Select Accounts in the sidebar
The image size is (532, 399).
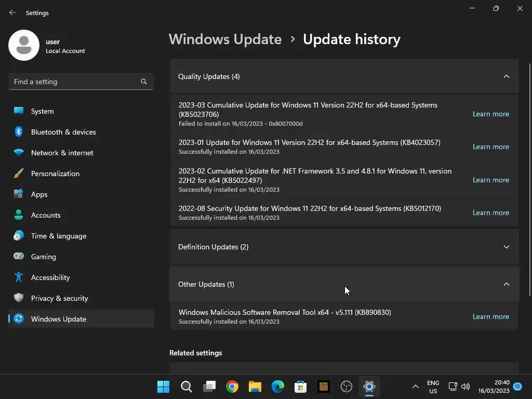click(81, 215)
